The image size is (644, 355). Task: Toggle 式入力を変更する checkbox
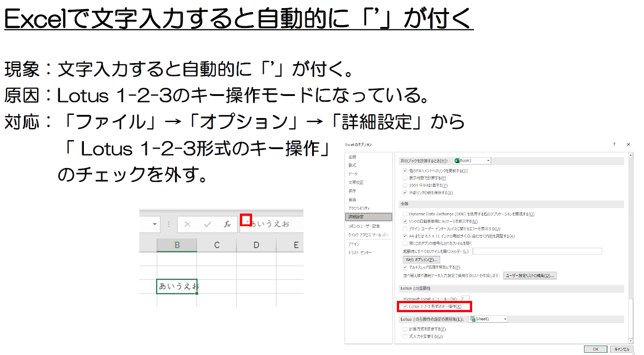pyautogui.click(x=405, y=337)
